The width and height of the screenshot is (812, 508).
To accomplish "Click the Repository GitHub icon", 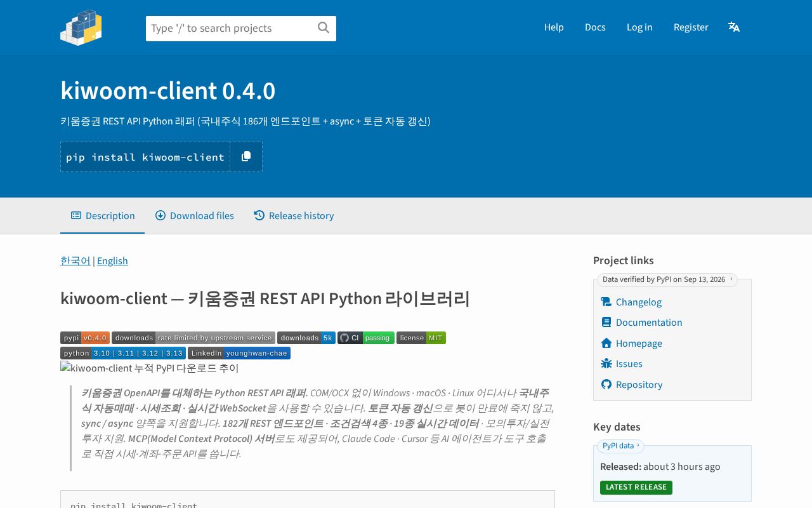I will pyautogui.click(x=606, y=385).
